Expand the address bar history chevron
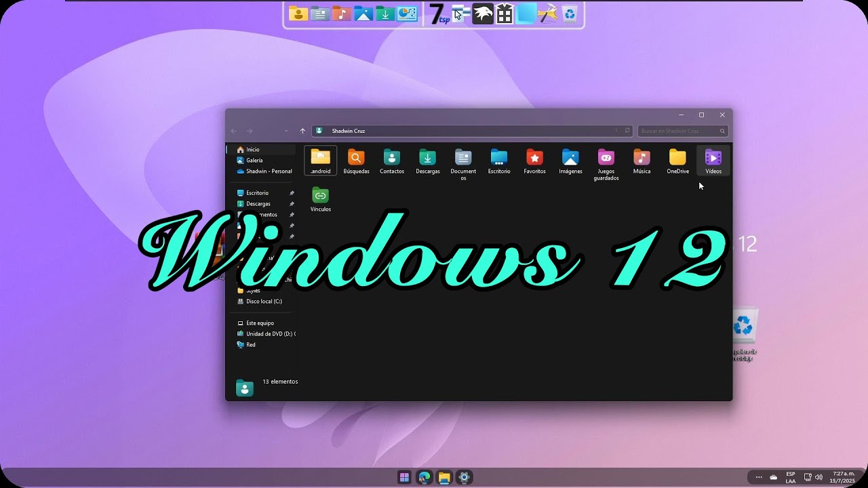The image size is (868, 488). pyautogui.click(x=616, y=131)
